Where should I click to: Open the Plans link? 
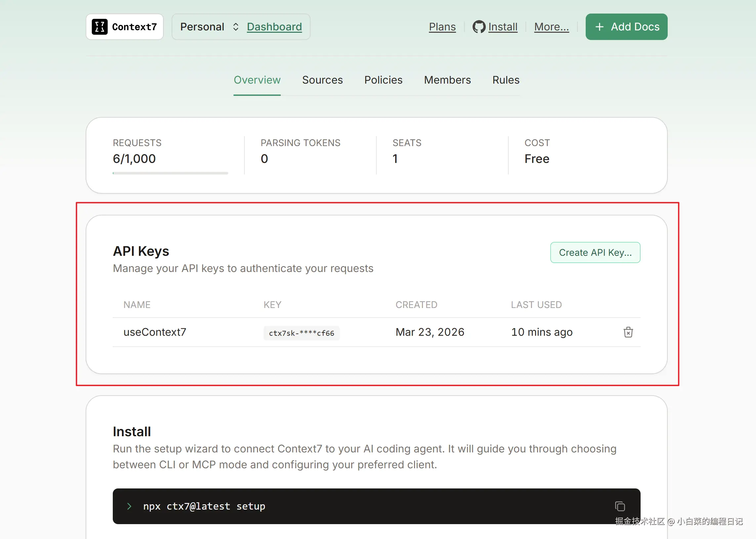tap(442, 27)
